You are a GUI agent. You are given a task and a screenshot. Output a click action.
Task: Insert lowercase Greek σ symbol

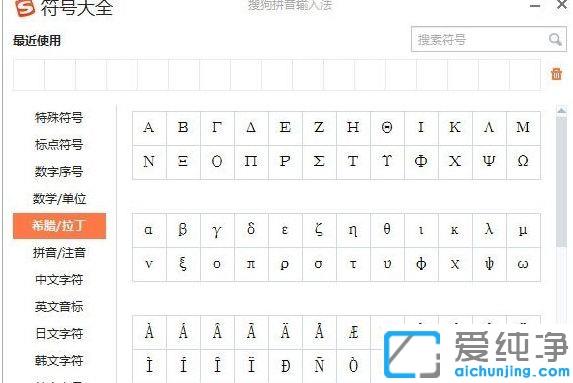click(x=319, y=264)
